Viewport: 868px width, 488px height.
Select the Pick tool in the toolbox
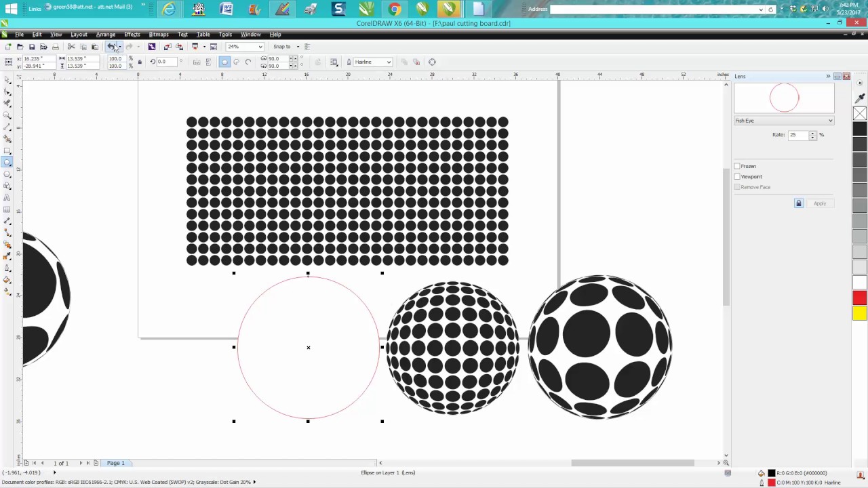[x=7, y=80]
